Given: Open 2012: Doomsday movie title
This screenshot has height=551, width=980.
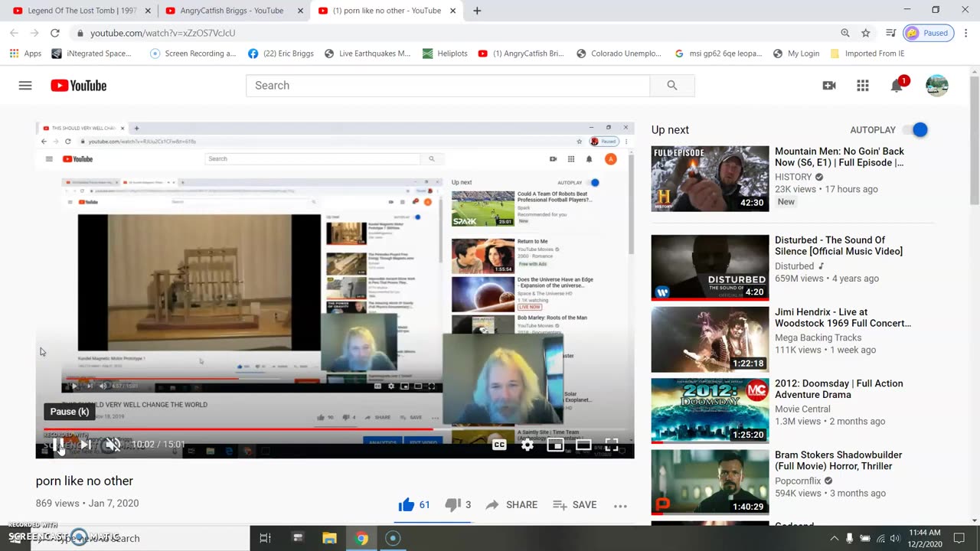Looking at the screenshot, I should point(838,389).
